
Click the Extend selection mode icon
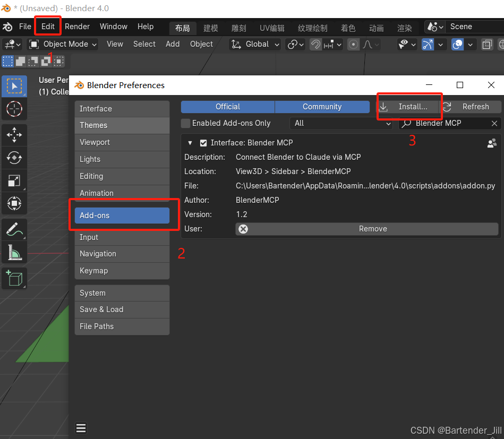click(21, 61)
